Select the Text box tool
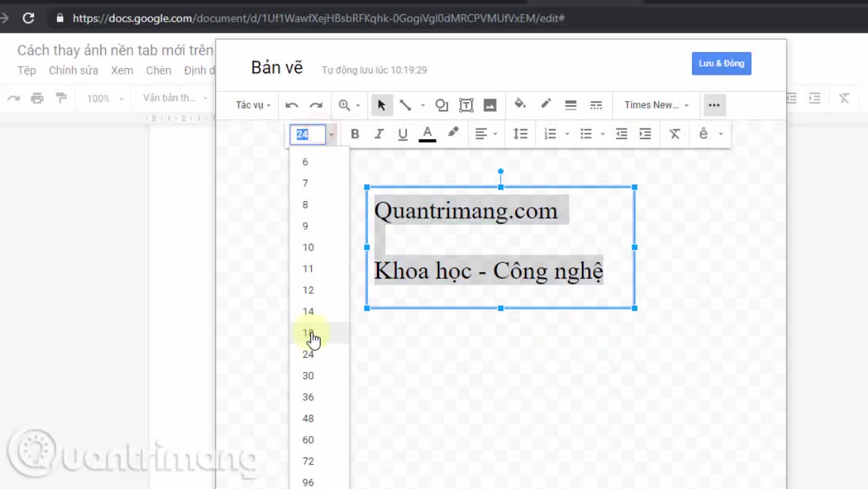Screen dimensions: 868x489 click(x=466, y=105)
